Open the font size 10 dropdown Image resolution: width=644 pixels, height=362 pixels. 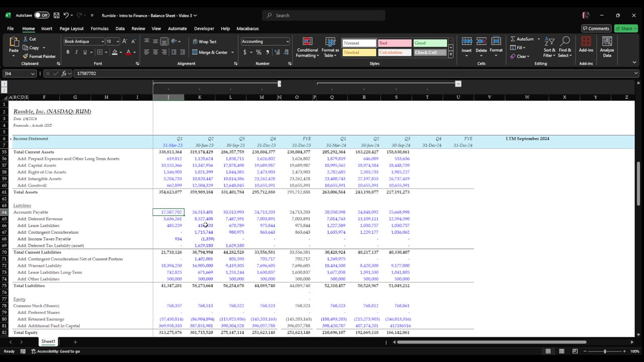click(x=117, y=42)
